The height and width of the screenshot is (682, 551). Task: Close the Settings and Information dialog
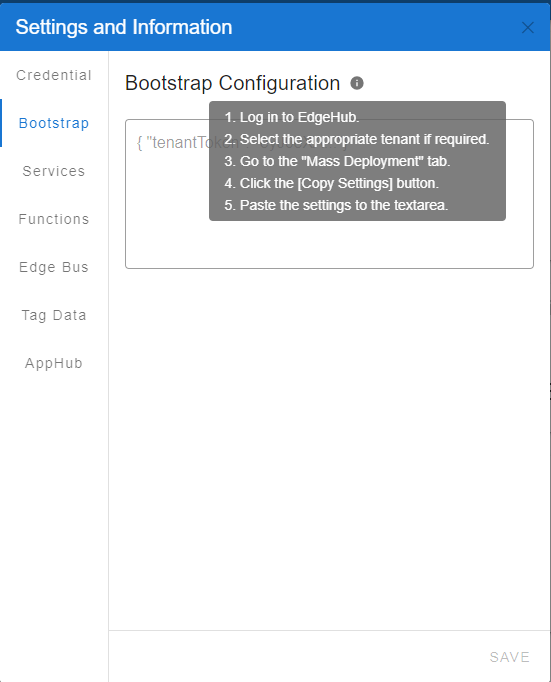[528, 28]
